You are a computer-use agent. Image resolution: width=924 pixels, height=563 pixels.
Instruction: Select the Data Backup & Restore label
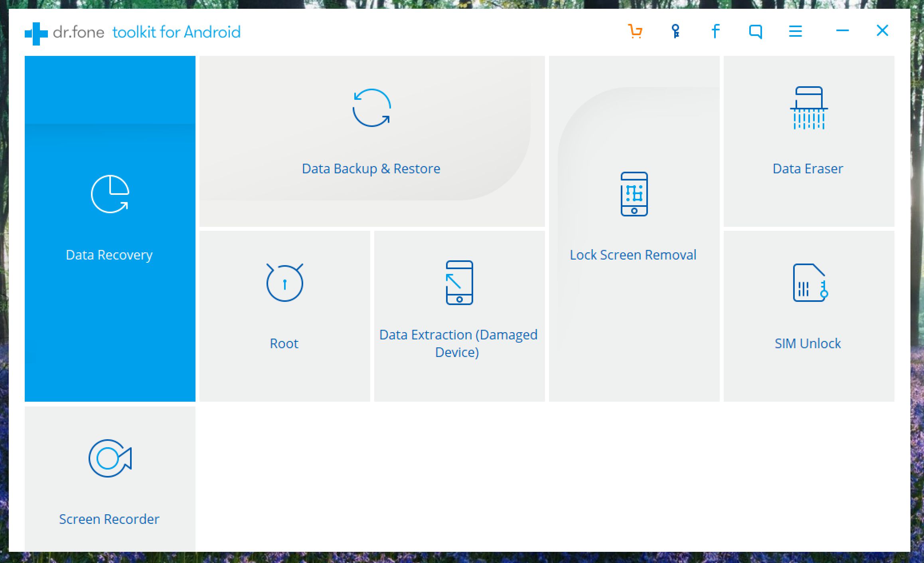(x=371, y=169)
